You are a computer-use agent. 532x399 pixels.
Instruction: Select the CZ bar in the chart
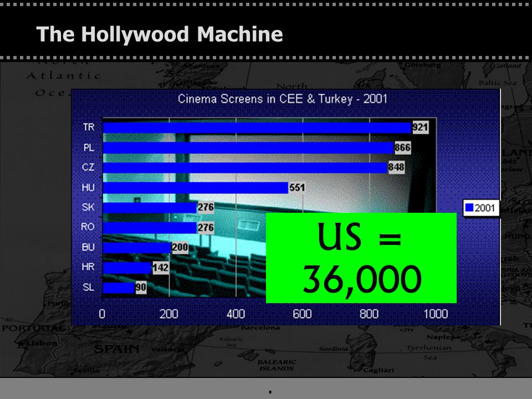pyautogui.click(x=245, y=167)
